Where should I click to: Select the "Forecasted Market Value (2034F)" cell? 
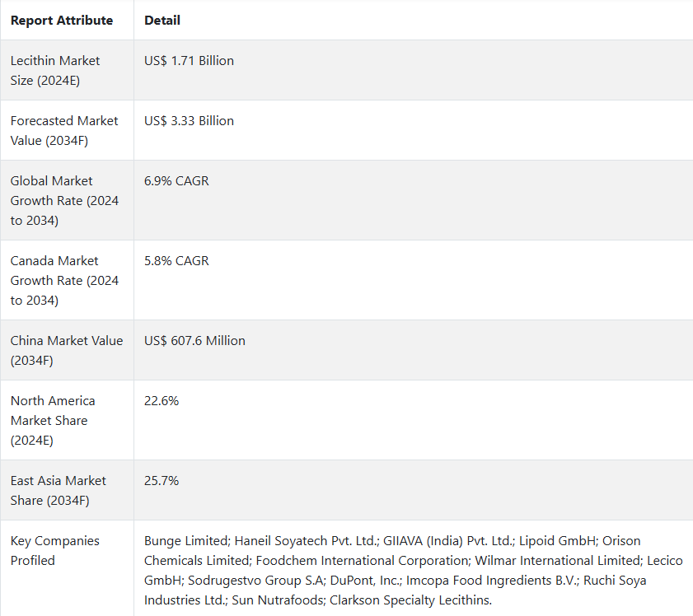tap(64, 131)
